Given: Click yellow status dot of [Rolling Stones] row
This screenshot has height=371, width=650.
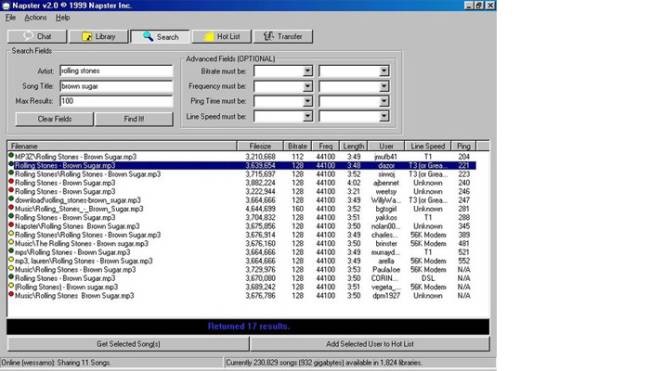Looking at the screenshot, I should point(11,286).
